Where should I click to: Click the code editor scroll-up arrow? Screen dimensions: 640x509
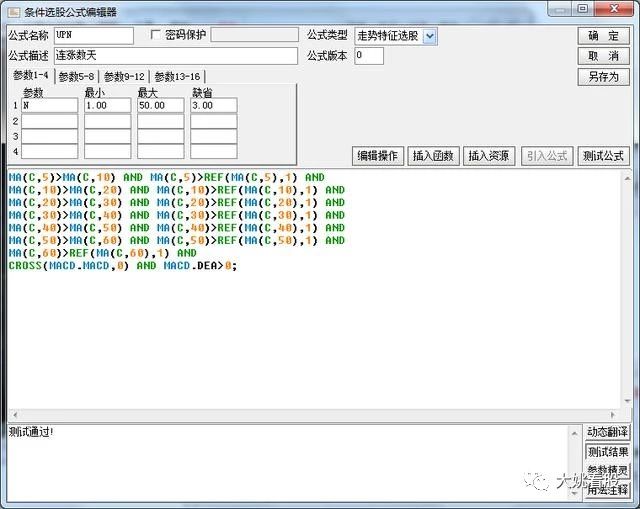[x=627, y=178]
